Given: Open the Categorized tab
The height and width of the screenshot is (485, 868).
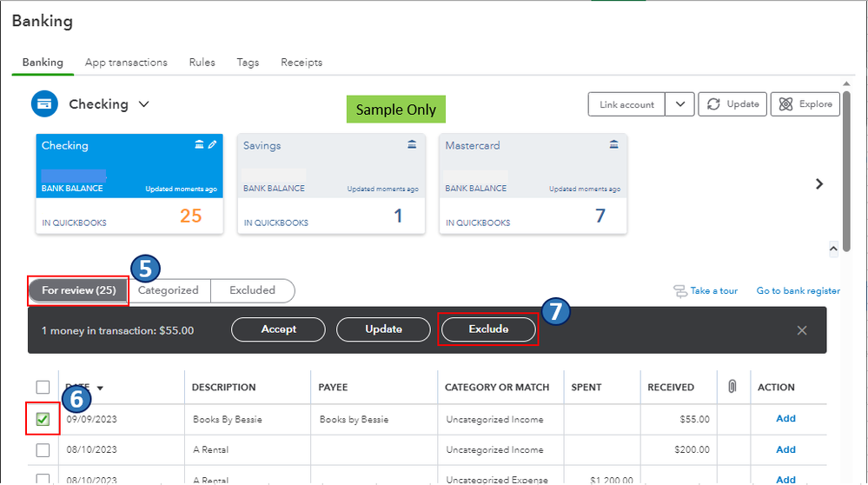Looking at the screenshot, I should pyautogui.click(x=169, y=290).
